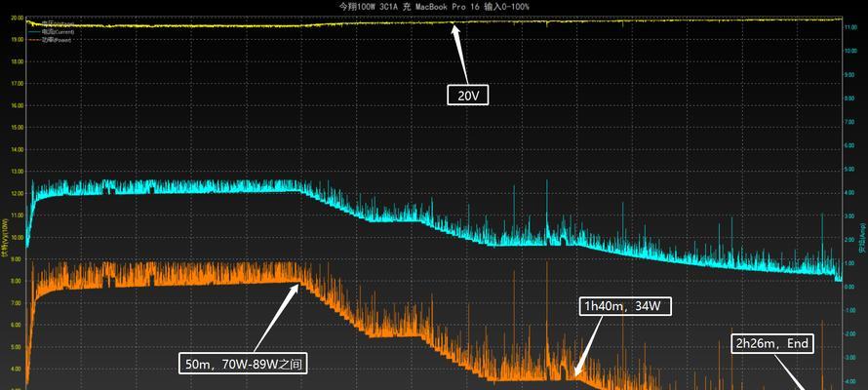Click the 12.00 left axis label
The image size is (868, 390).
point(17,194)
